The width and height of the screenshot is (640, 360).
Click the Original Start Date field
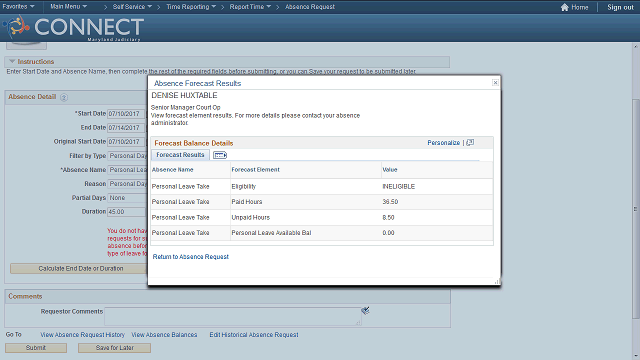click(126, 142)
